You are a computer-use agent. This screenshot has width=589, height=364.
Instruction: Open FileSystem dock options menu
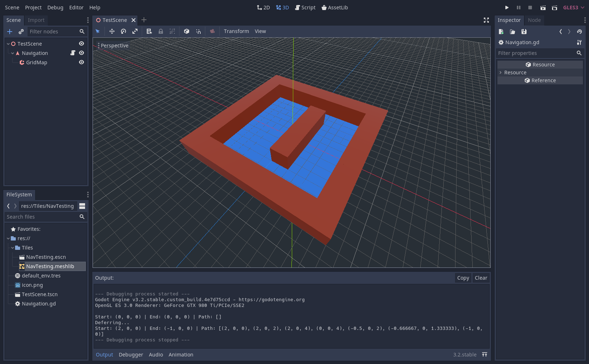coord(88,195)
